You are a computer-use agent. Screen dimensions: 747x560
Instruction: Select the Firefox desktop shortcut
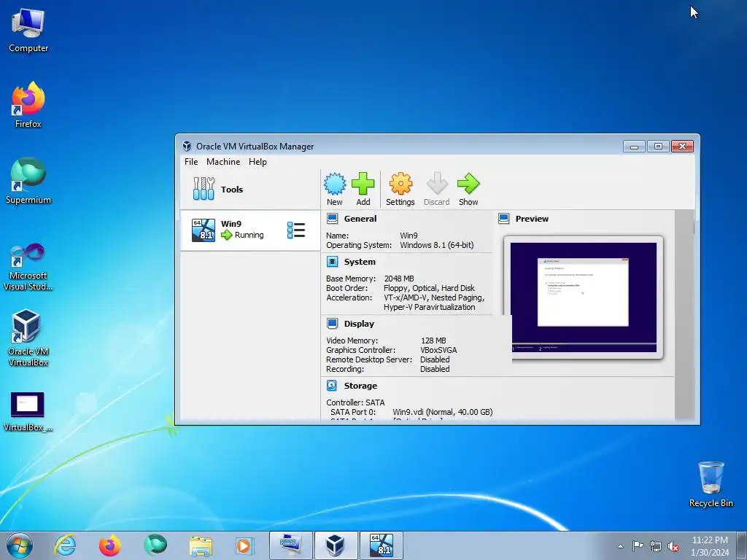point(28,105)
